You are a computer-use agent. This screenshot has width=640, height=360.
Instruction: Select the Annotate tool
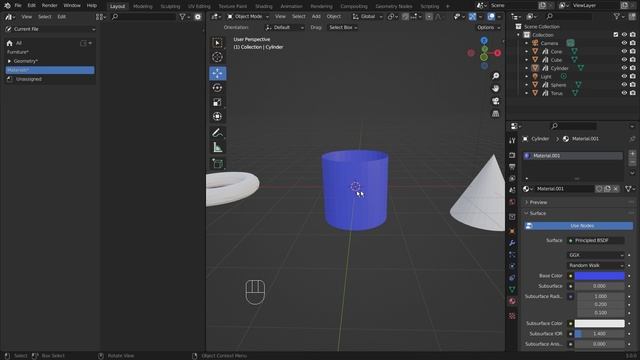point(217,133)
